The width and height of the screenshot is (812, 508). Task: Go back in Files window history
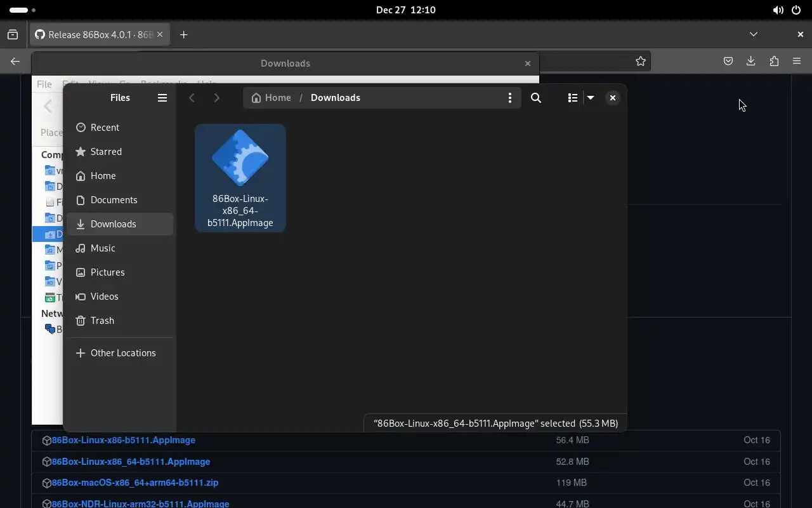tap(192, 98)
